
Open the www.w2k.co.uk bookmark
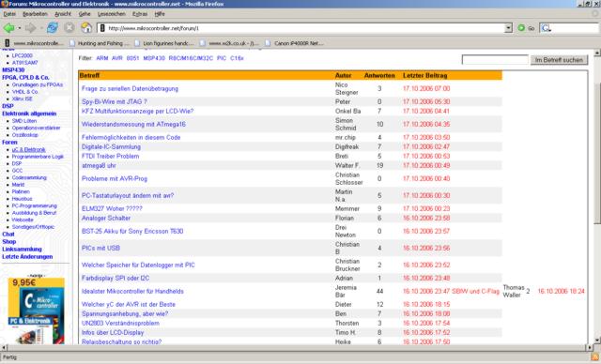pos(229,43)
